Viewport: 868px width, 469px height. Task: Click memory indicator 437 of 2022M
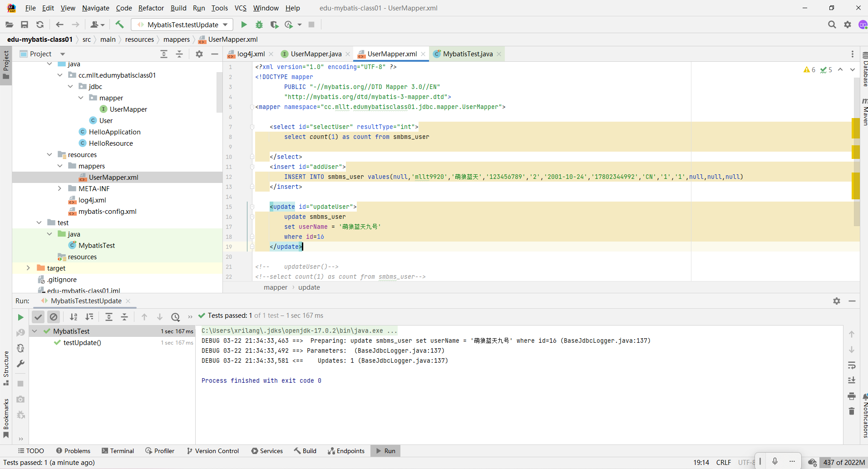tap(844, 463)
